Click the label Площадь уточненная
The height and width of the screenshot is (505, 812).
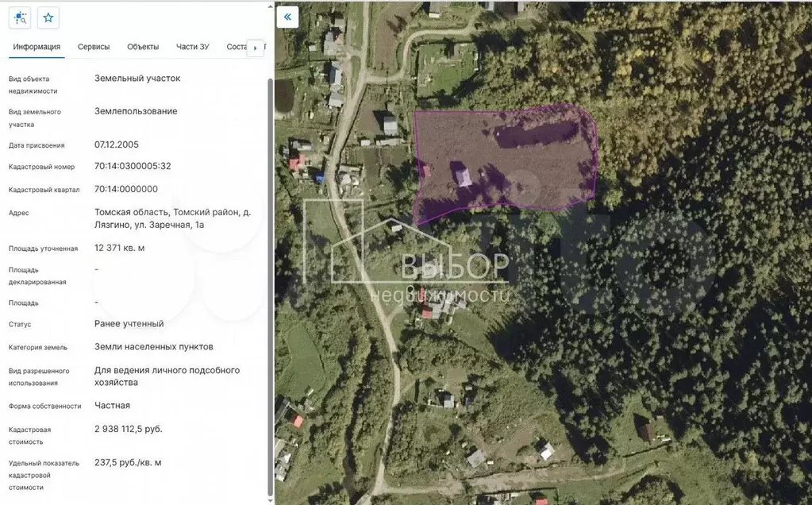pyautogui.click(x=43, y=249)
